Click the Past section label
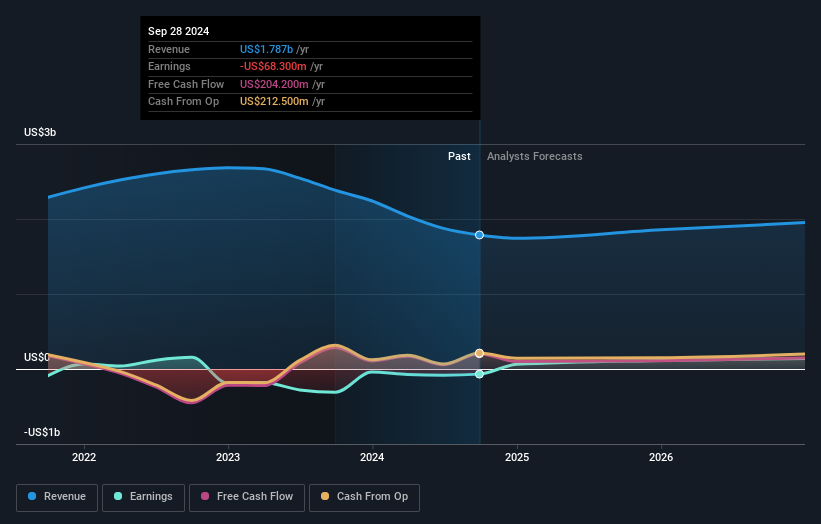This screenshot has width=821, height=524. 459,157
